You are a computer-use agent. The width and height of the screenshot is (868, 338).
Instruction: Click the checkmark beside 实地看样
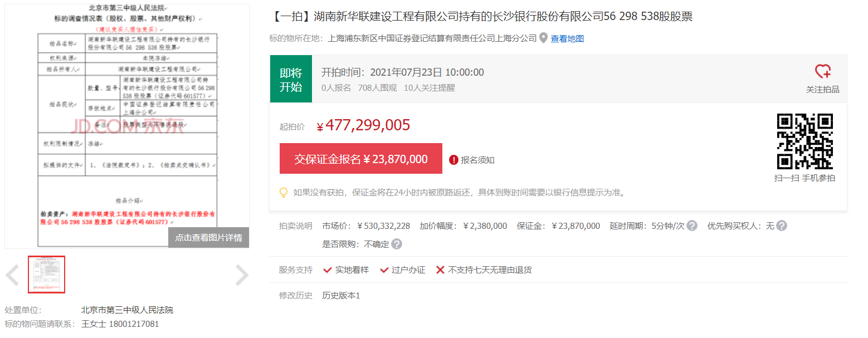point(328,270)
